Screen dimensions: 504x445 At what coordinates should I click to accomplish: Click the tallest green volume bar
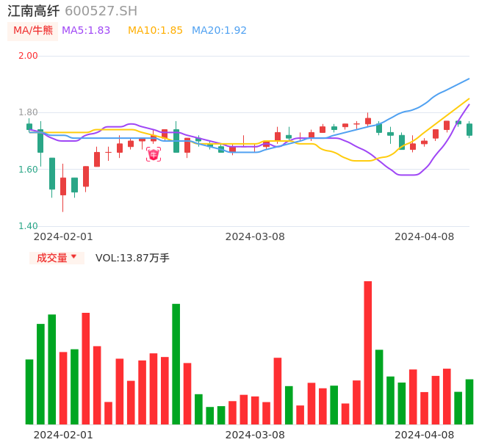tap(176, 363)
